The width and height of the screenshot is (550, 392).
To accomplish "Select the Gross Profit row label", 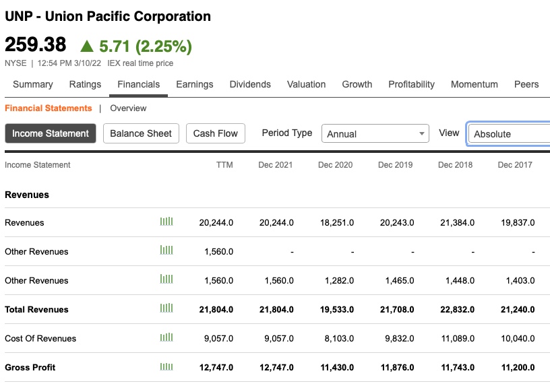I will 30,368.
